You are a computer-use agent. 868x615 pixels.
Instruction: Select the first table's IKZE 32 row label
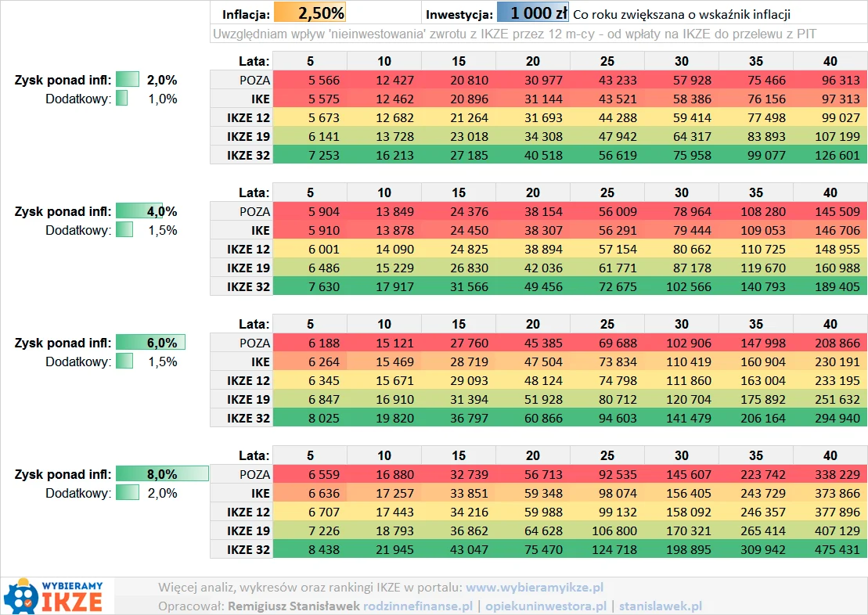pyautogui.click(x=248, y=155)
